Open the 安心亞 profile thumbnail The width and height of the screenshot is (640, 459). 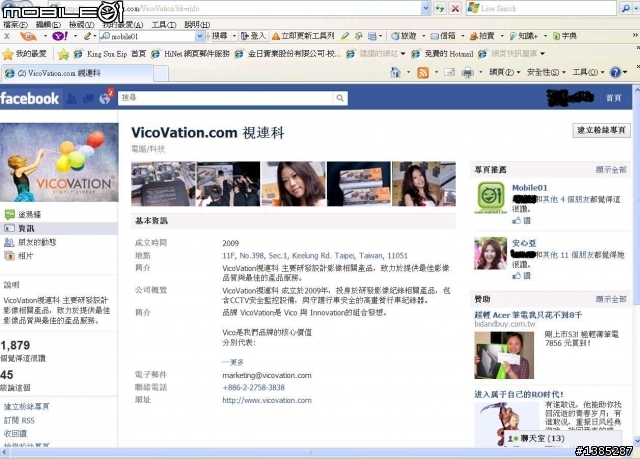(x=491, y=253)
